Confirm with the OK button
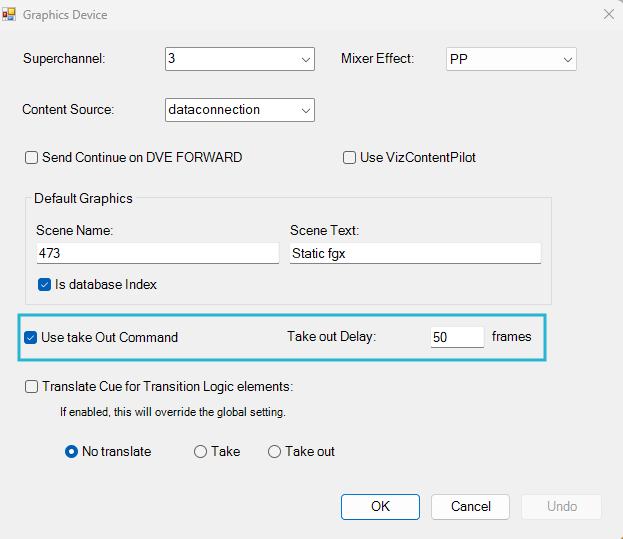The width and height of the screenshot is (623, 539). [380, 507]
